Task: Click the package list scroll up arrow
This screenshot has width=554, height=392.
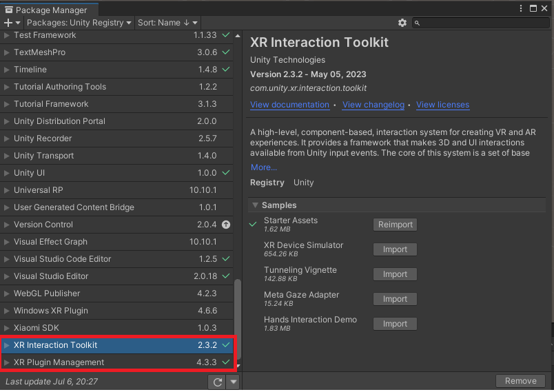Action: 238,36
